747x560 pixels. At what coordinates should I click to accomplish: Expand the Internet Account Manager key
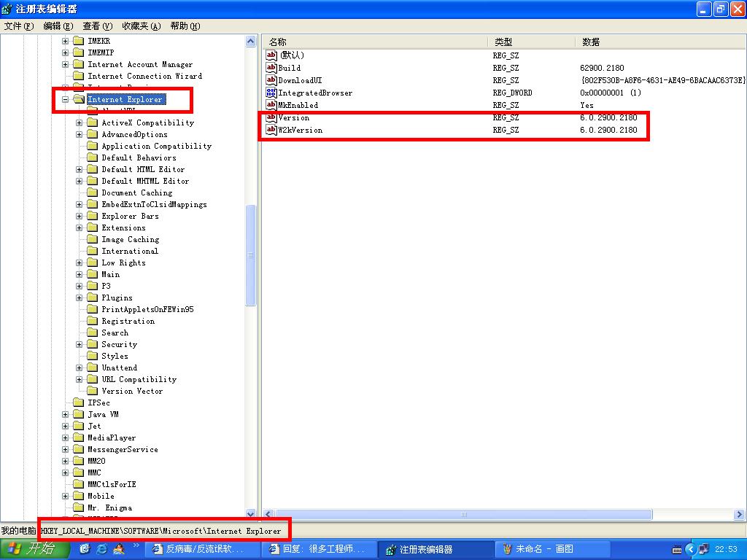(x=65, y=64)
